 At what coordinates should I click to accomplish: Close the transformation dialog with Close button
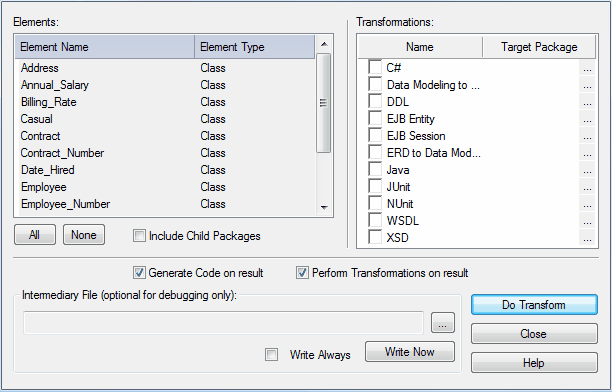pos(534,334)
